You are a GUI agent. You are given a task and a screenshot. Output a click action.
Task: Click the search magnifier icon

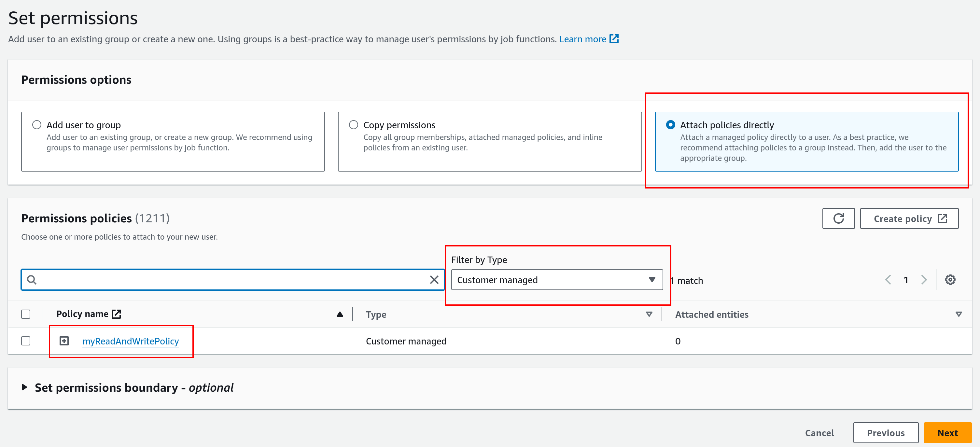point(32,280)
